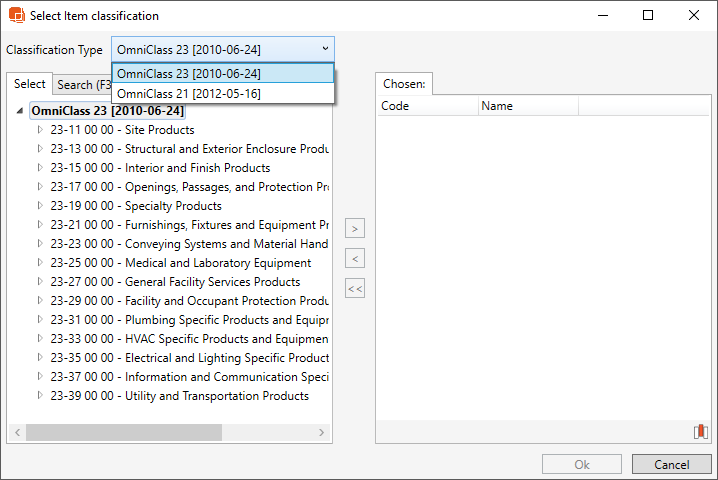The width and height of the screenshot is (718, 480).
Task: Click the delete icon in Chosen panel
Action: pyautogui.click(x=700, y=432)
